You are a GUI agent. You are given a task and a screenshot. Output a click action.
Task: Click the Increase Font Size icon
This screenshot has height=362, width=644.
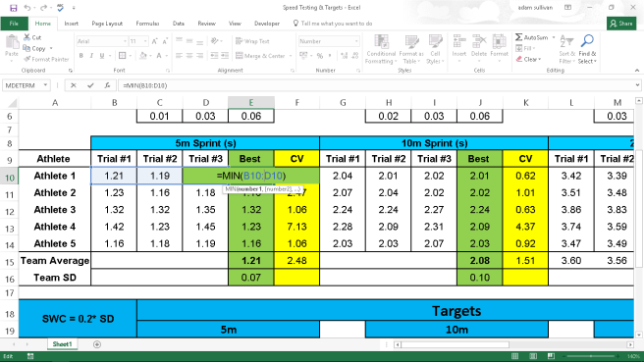(x=155, y=41)
